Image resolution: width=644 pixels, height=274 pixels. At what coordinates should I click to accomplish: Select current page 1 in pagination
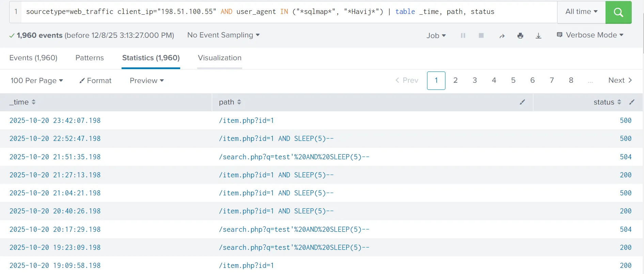(436, 81)
